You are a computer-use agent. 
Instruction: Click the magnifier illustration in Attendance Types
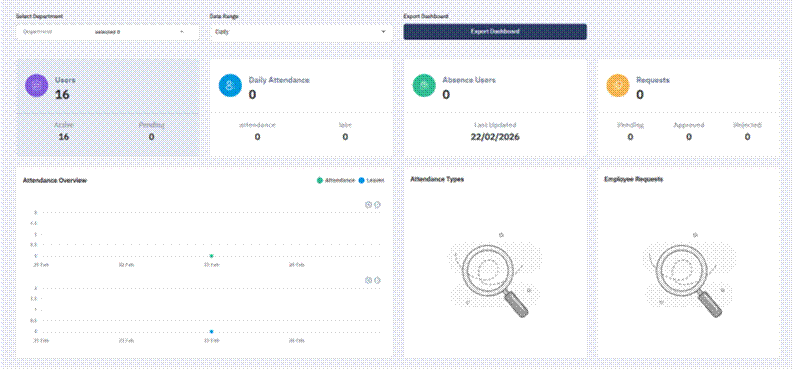(495, 275)
